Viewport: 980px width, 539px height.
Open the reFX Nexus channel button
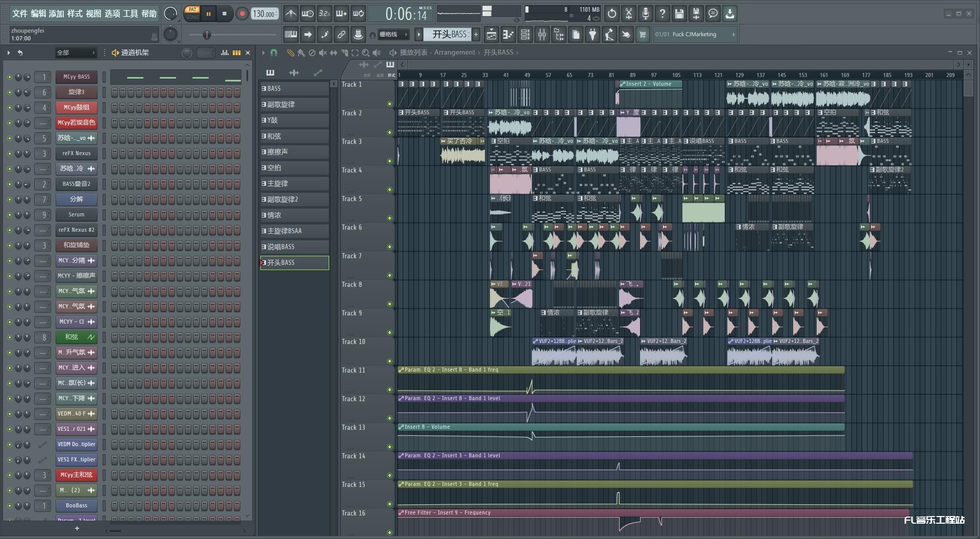click(x=77, y=154)
